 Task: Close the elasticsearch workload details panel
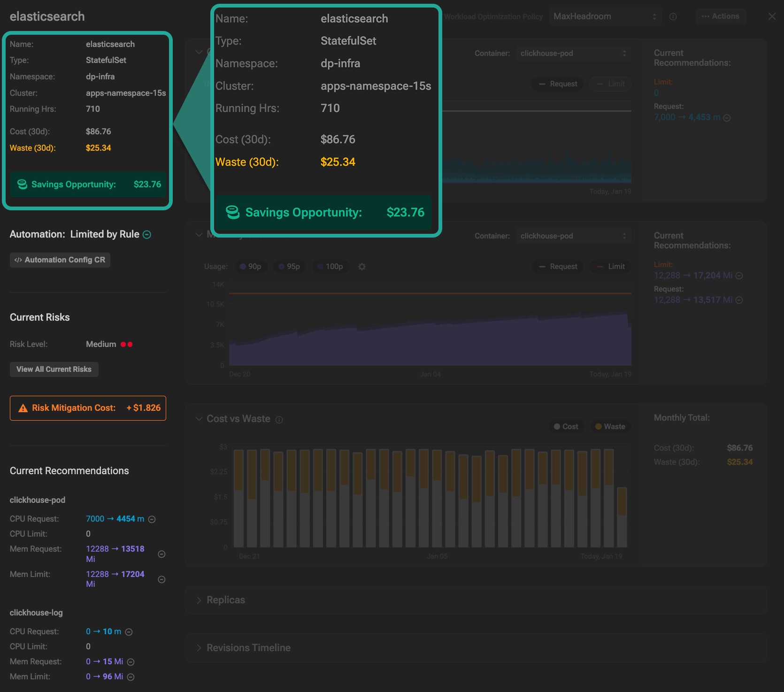[772, 16]
